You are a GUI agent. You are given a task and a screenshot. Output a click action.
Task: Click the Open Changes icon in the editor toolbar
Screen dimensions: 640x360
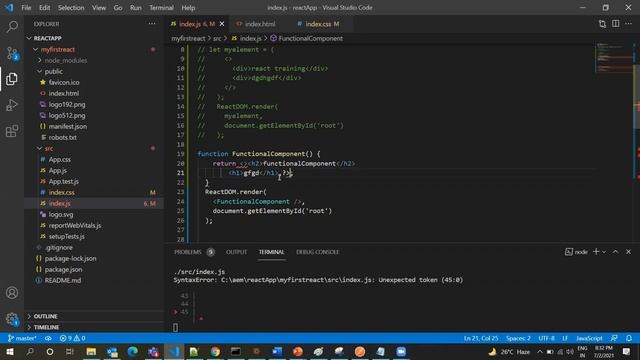[602, 24]
